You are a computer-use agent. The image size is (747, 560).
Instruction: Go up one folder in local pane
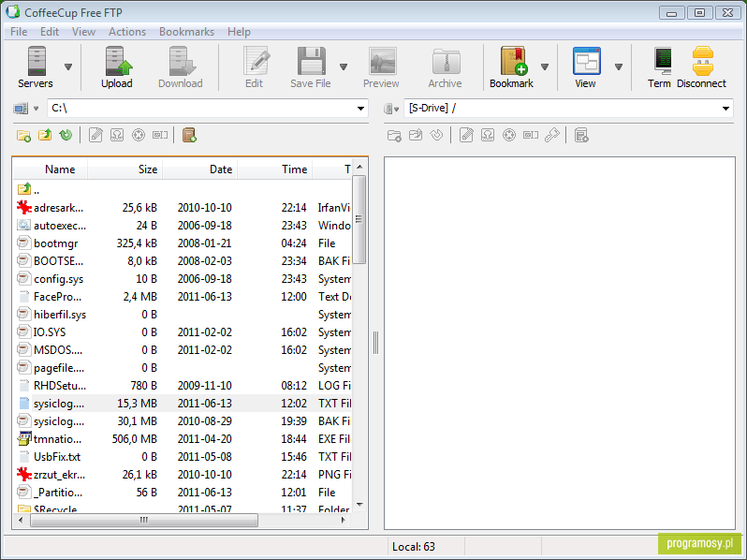(45, 136)
